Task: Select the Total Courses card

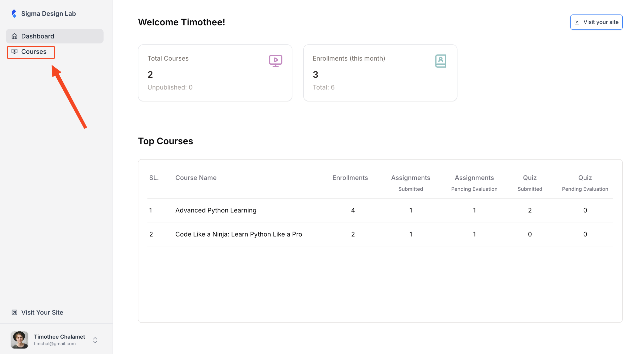Action: pyautogui.click(x=215, y=73)
